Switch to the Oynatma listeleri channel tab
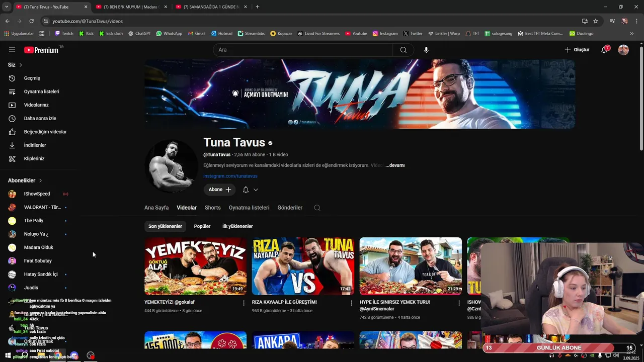 point(249,208)
